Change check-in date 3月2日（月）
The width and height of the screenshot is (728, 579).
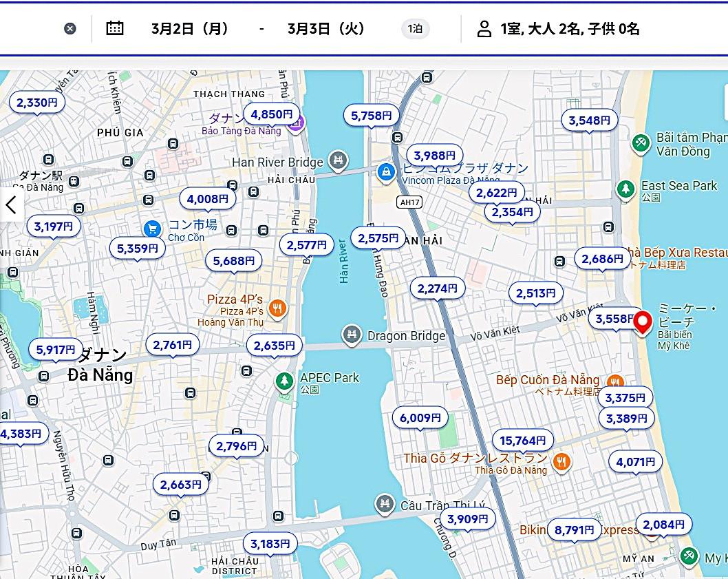[190, 29]
